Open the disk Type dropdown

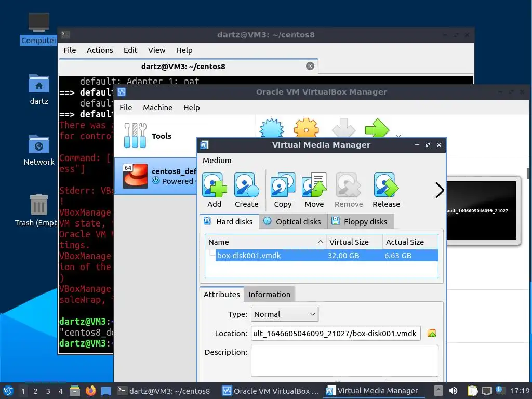pyautogui.click(x=285, y=314)
